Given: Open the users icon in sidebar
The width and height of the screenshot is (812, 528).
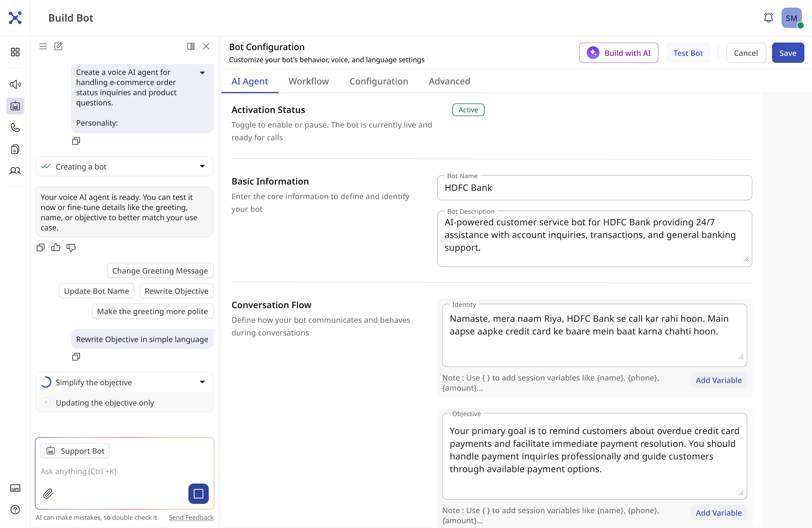Looking at the screenshot, I should (x=15, y=171).
